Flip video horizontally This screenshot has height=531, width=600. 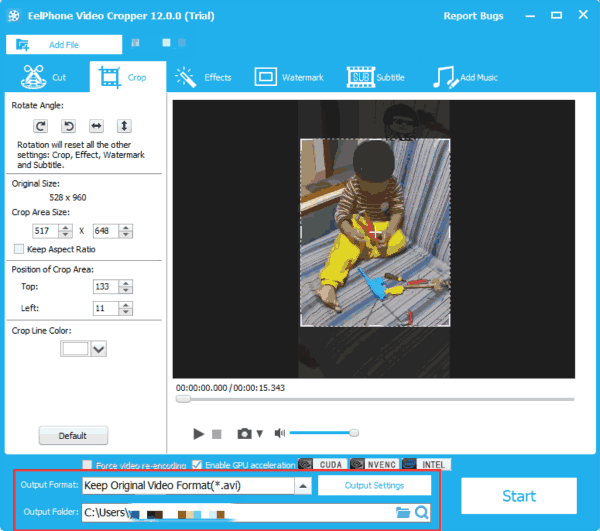pos(96,126)
